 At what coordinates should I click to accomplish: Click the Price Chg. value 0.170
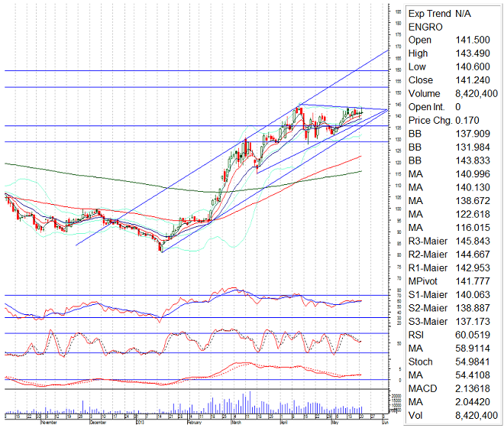click(470, 120)
